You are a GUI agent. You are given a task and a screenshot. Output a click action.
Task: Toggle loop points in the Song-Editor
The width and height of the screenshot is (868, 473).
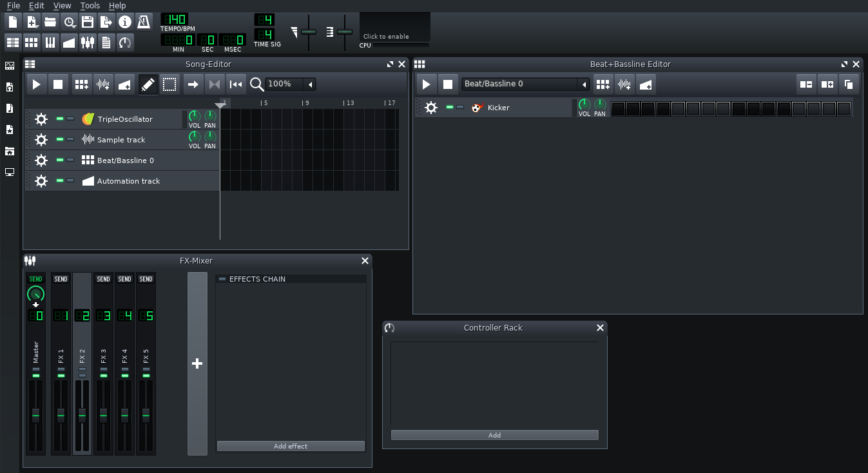[x=215, y=84]
